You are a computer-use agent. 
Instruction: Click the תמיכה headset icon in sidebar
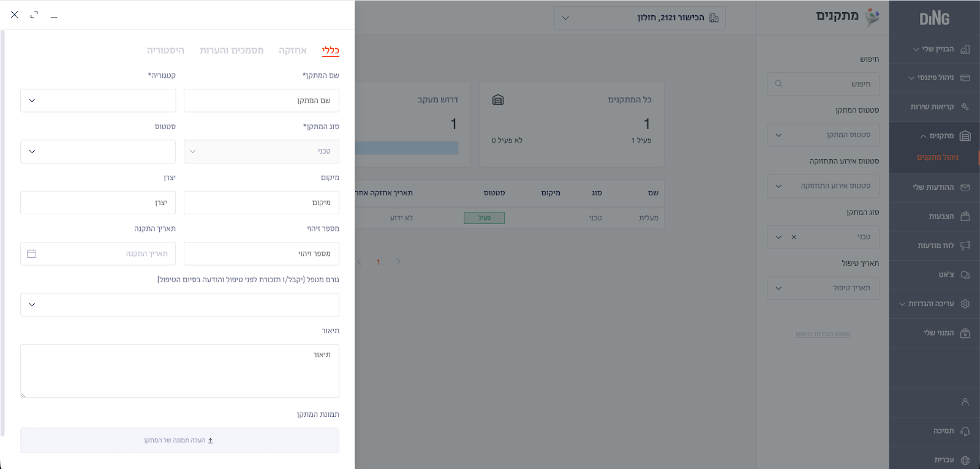pyautogui.click(x=965, y=431)
